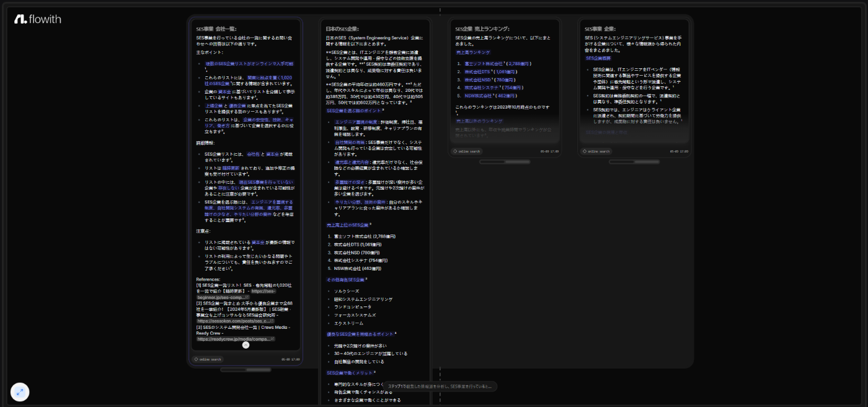Image resolution: width=868 pixels, height=407 pixels.
Task: Click the 'その他有名SES企業' heading
Action: click(x=345, y=280)
